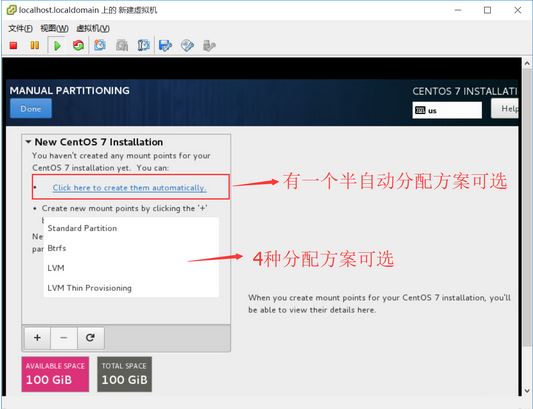Select Btrfs from the scheme list
The image size is (533, 409).
(x=131, y=248)
